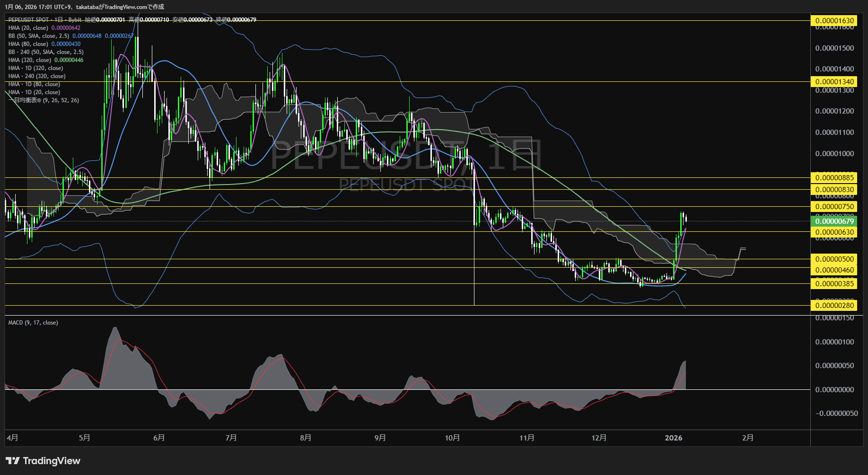Click the TradingView logo icon

pos(12,461)
